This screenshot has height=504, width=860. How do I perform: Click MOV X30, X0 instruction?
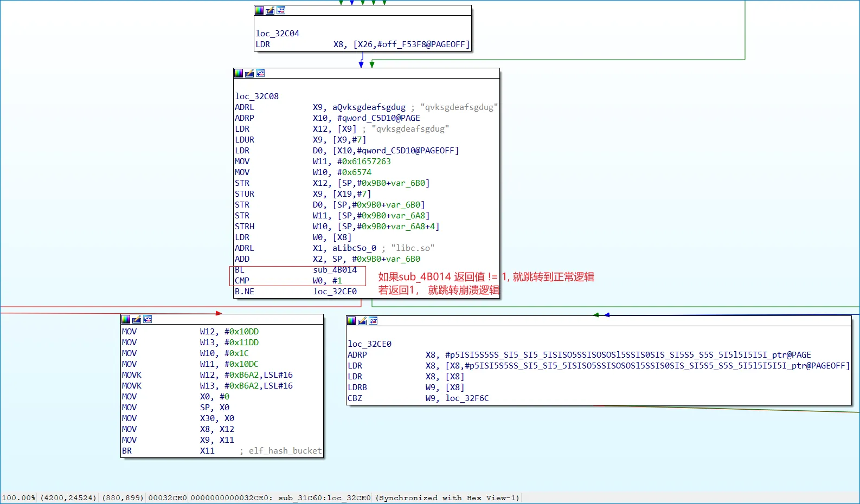(x=178, y=418)
